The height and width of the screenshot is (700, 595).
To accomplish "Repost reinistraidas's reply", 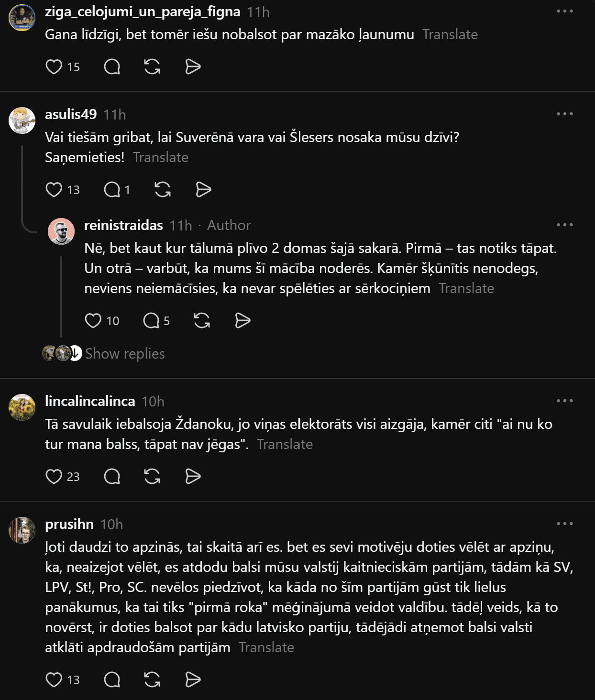I will tap(202, 320).
